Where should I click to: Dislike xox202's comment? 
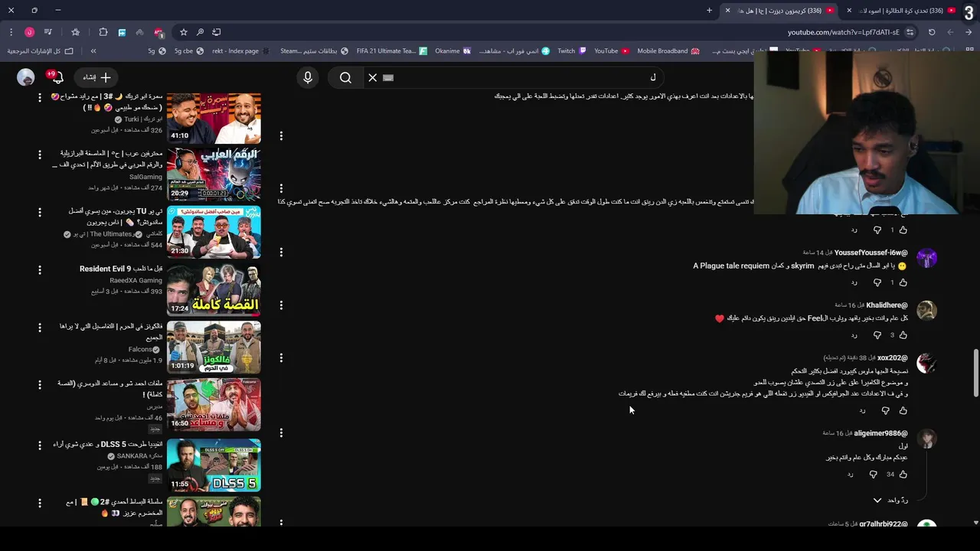click(886, 411)
